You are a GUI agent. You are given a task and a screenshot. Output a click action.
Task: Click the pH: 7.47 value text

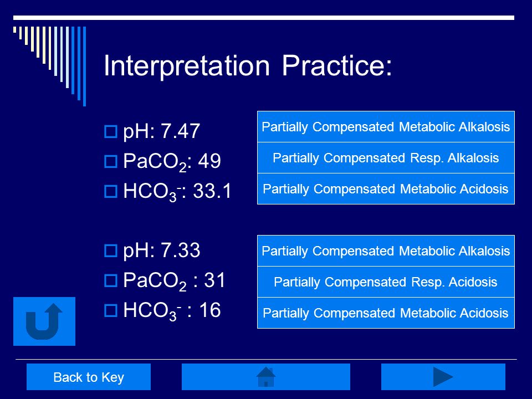click(161, 131)
